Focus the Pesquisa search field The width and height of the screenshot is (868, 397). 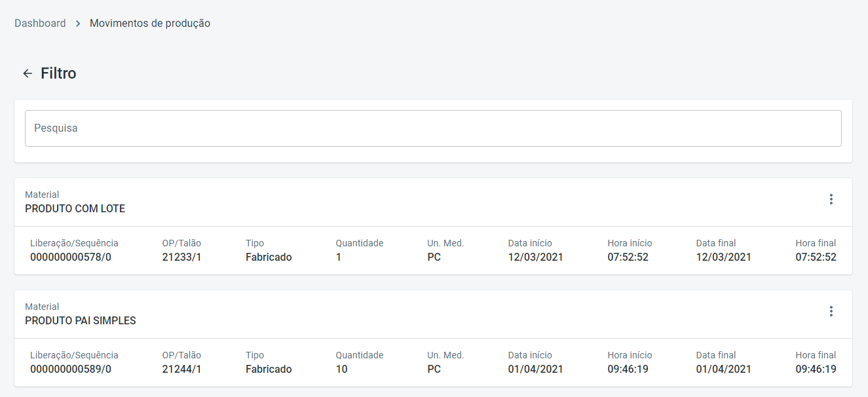tap(433, 128)
